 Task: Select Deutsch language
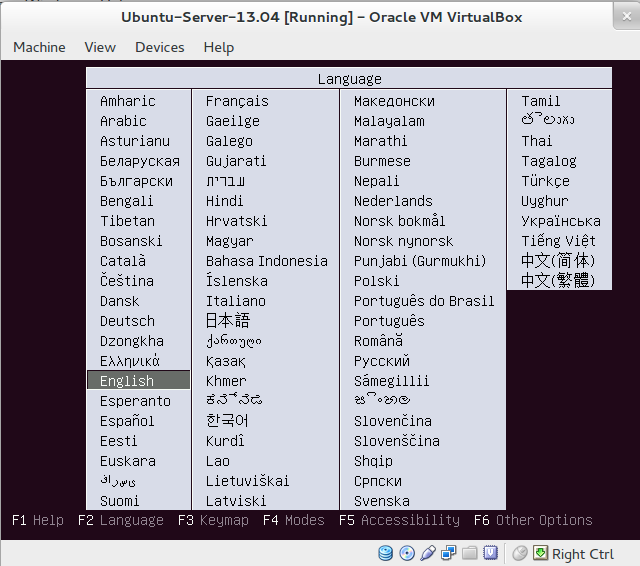(127, 321)
